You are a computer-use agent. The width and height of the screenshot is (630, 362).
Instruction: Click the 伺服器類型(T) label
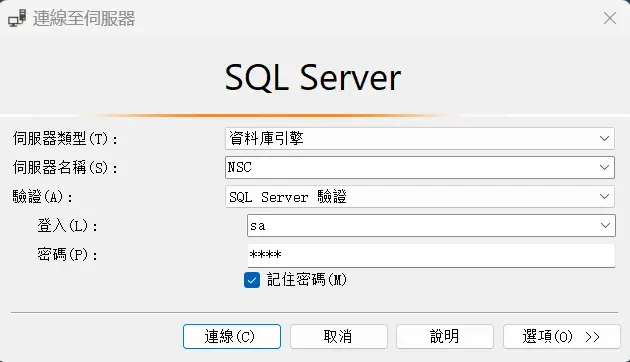[65, 139]
